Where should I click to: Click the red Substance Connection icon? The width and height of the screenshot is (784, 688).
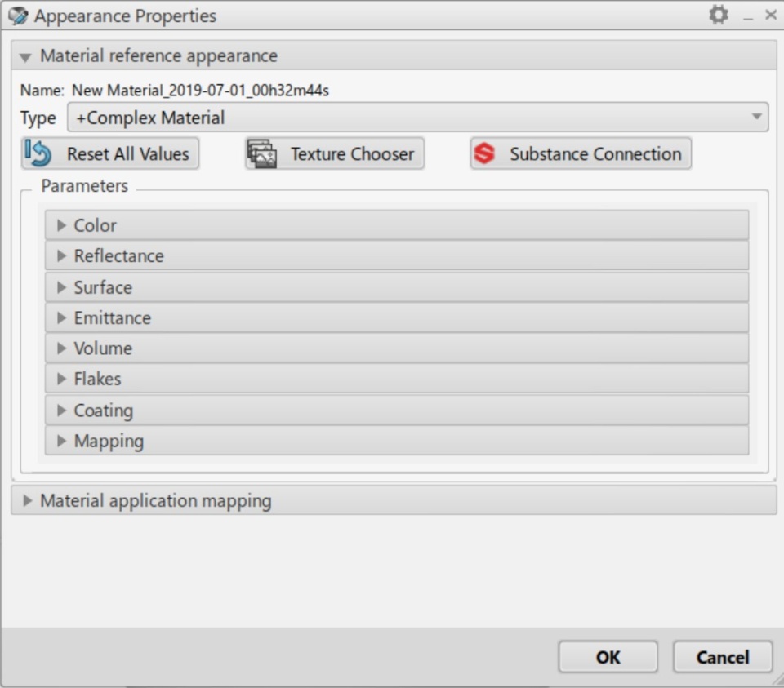[x=484, y=153]
